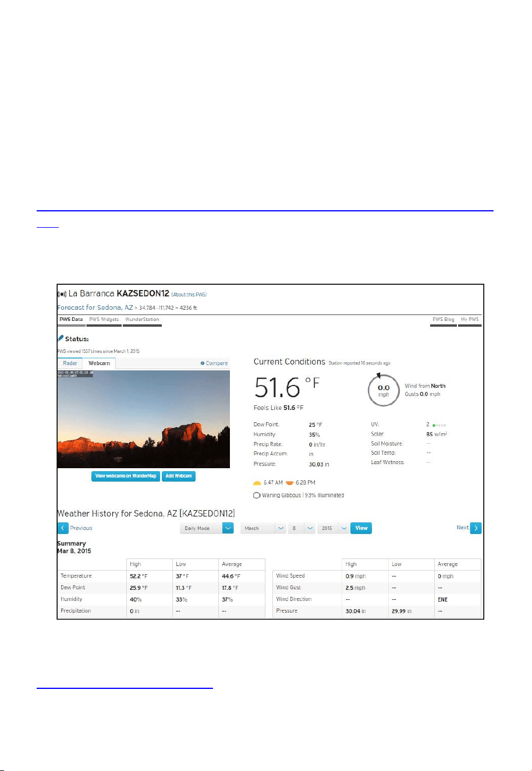Click the View button
532x771 pixels.
point(361,528)
